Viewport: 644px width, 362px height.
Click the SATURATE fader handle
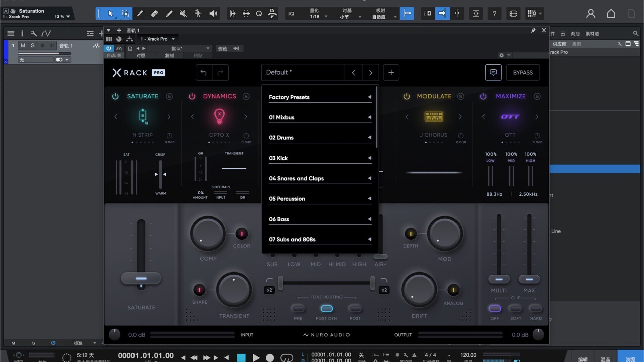point(141,279)
